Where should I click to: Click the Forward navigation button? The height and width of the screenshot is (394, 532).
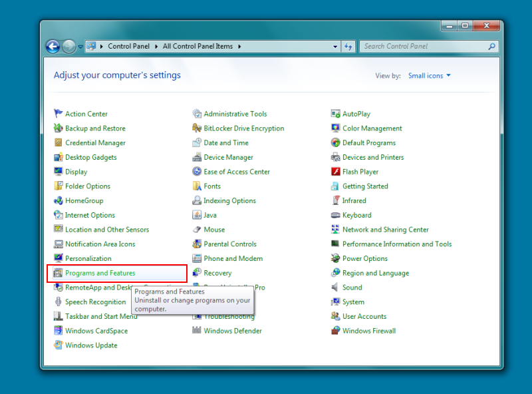pos(69,47)
